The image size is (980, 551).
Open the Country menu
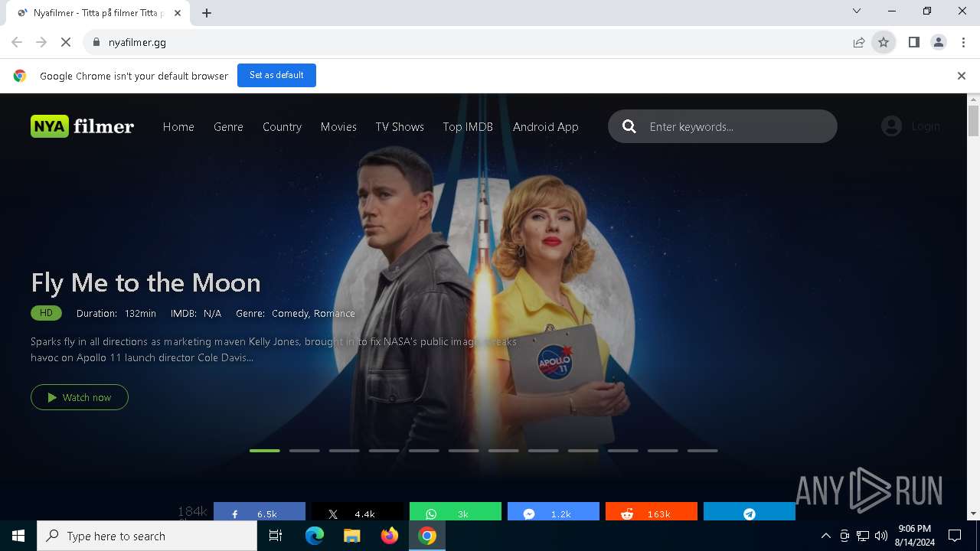282,127
